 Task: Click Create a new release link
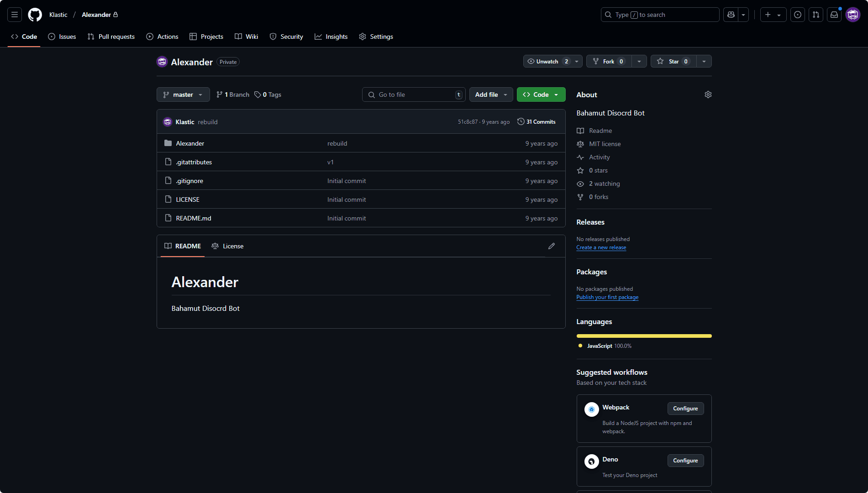(x=601, y=247)
